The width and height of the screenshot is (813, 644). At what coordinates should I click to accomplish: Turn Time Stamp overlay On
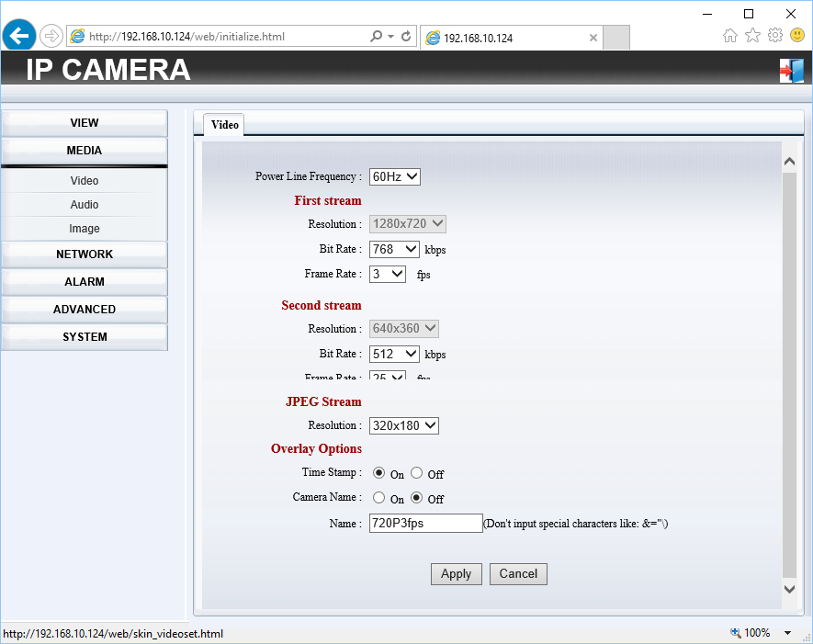[x=379, y=473]
